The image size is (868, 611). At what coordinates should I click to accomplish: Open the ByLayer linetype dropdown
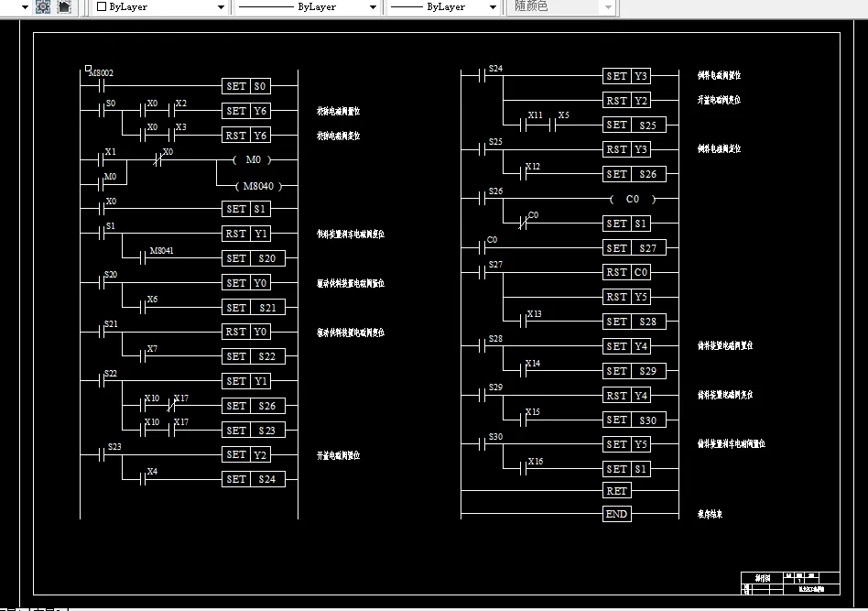308,7
